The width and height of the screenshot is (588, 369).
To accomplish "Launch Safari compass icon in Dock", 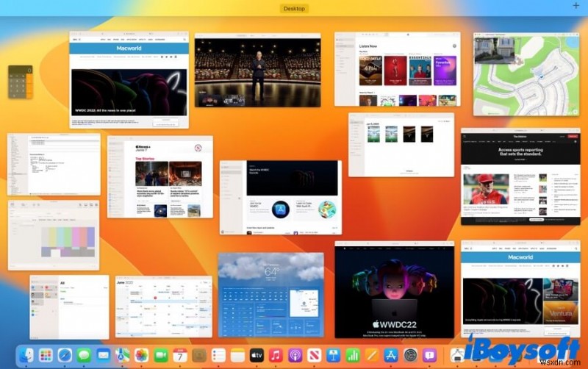I will (65, 355).
